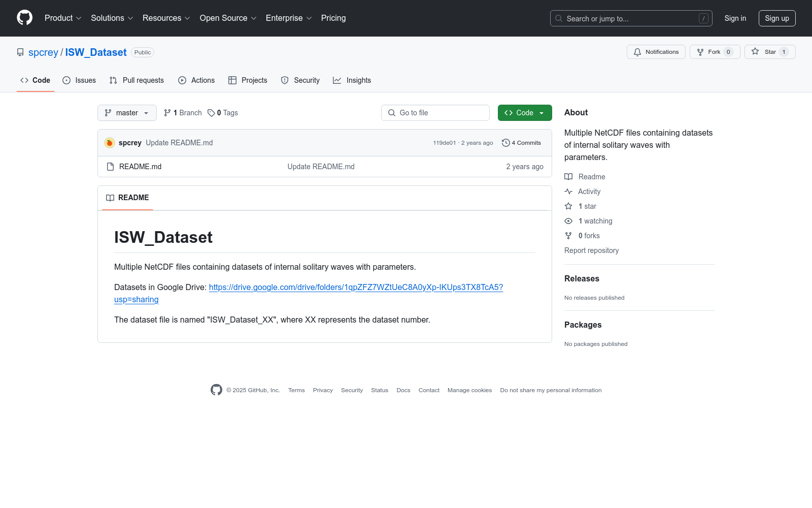View the 4 Commits history

pos(521,143)
